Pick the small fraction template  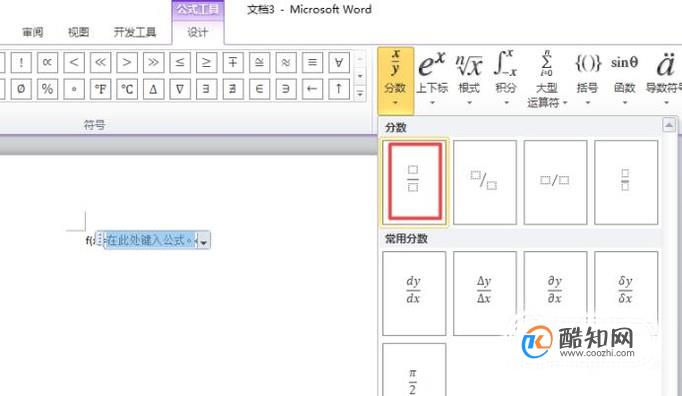coord(625,182)
